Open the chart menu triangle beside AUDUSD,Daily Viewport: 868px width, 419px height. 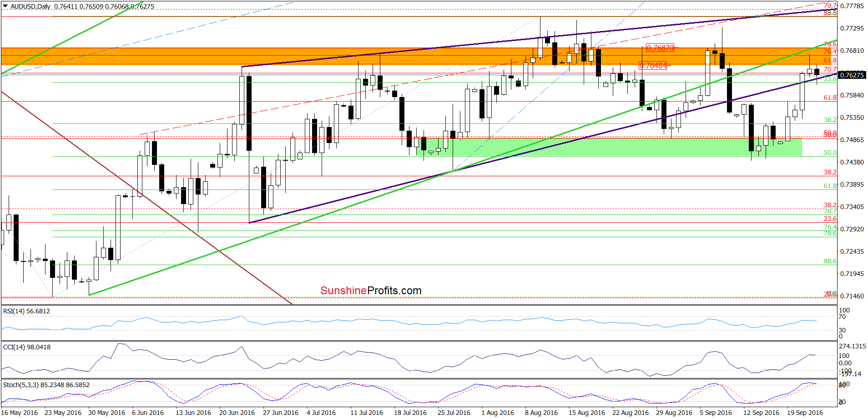point(5,6)
